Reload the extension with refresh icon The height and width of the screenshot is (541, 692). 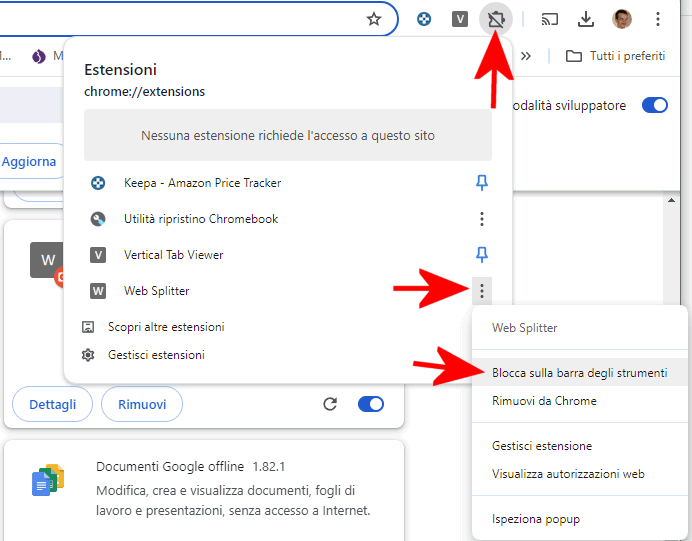[330, 404]
